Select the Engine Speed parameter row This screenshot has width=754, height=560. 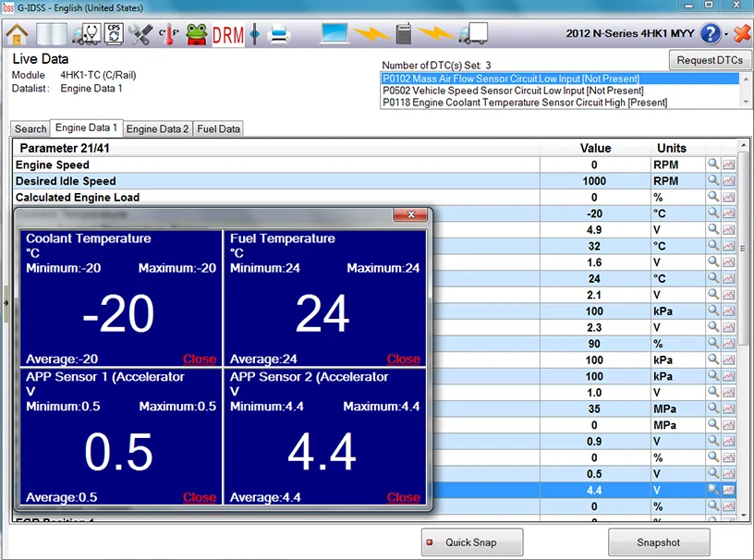coord(375,164)
